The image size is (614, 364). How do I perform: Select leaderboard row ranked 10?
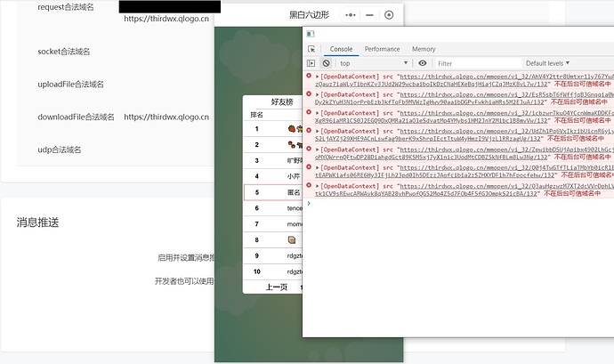tap(273, 271)
